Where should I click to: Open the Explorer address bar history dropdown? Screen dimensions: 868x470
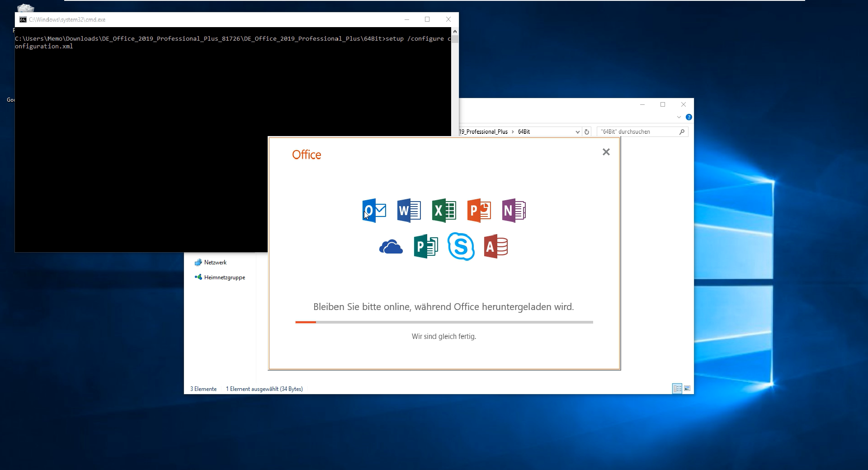coord(577,132)
